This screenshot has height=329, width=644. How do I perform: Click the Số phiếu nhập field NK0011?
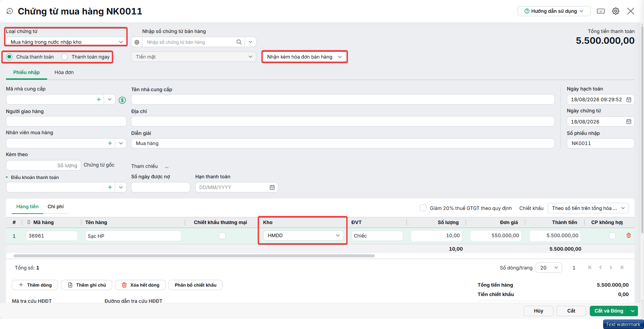tap(601, 143)
